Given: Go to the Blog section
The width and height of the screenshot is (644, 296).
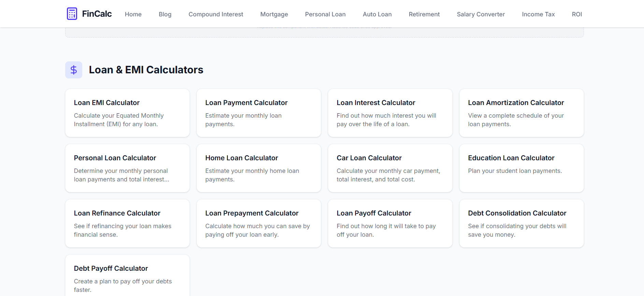Looking at the screenshot, I should [165, 14].
